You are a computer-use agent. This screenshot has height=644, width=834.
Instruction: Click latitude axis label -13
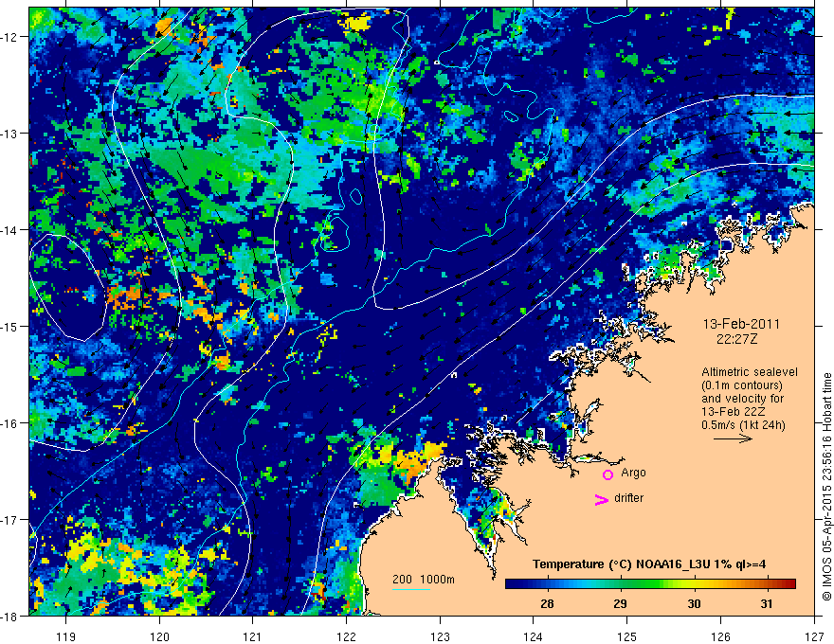click(x=10, y=134)
